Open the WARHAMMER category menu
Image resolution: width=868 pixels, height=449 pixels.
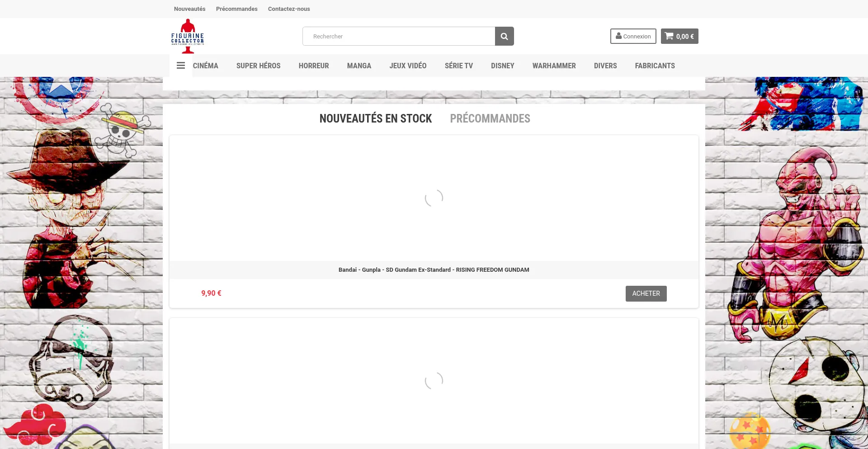tap(554, 66)
